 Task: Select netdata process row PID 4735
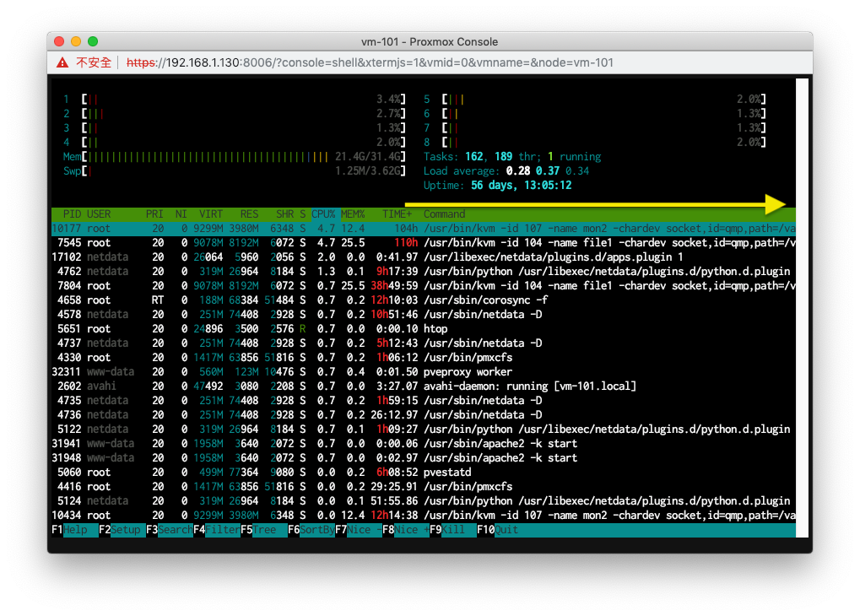click(424, 401)
